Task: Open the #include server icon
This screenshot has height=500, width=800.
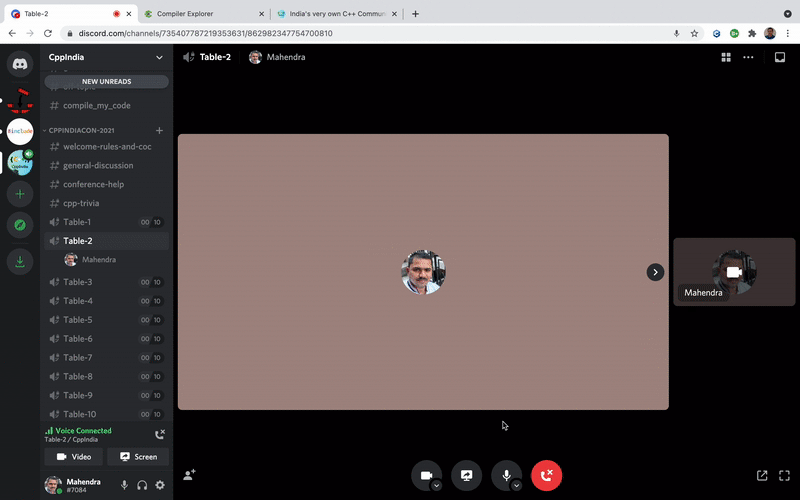Action: [x=20, y=131]
